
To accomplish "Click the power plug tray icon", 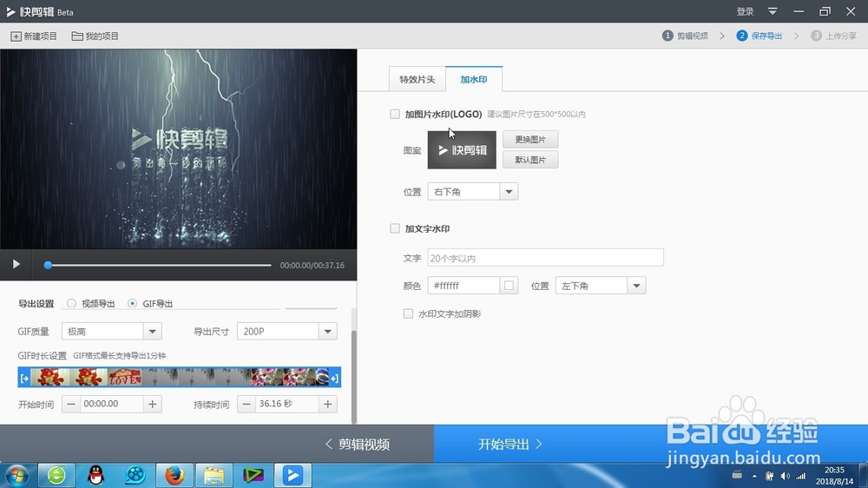I will (769, 476).
